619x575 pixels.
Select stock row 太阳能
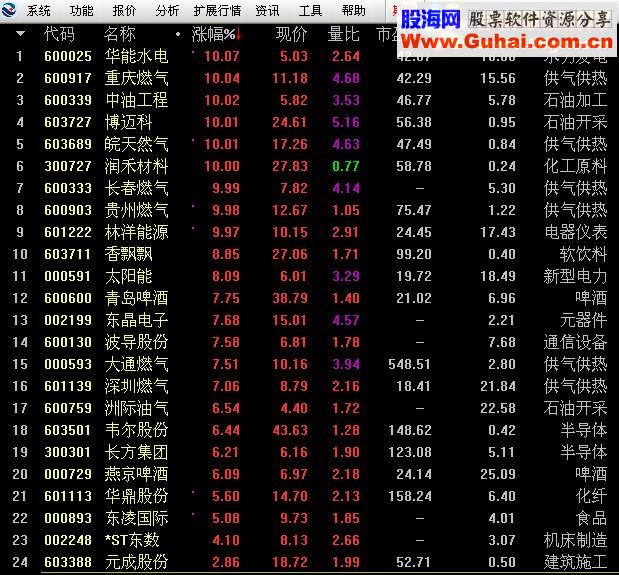[x=310, y=276]
